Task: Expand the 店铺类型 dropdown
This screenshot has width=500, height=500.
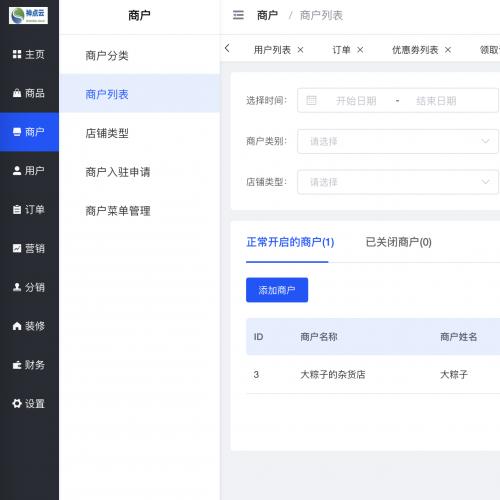Action: tap(398, 182)
